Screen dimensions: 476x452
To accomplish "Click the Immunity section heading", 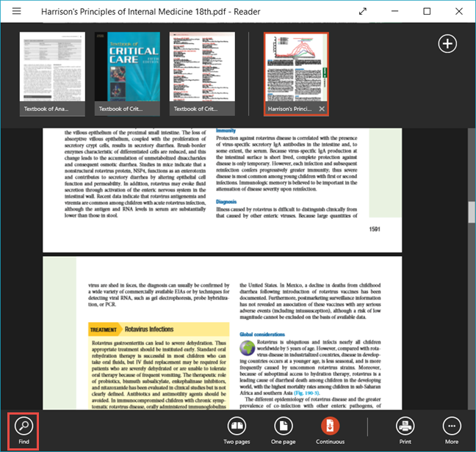I will (x=226, y=131).
